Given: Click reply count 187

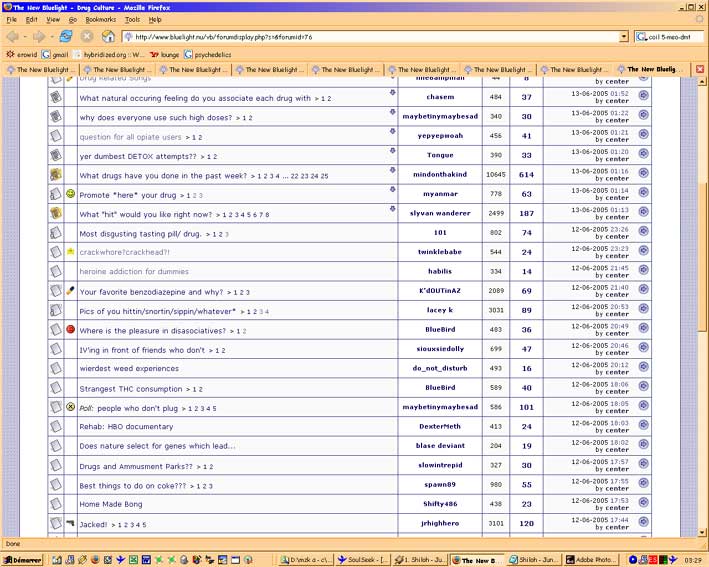Looking at the screenshot, I should point(526,213).
